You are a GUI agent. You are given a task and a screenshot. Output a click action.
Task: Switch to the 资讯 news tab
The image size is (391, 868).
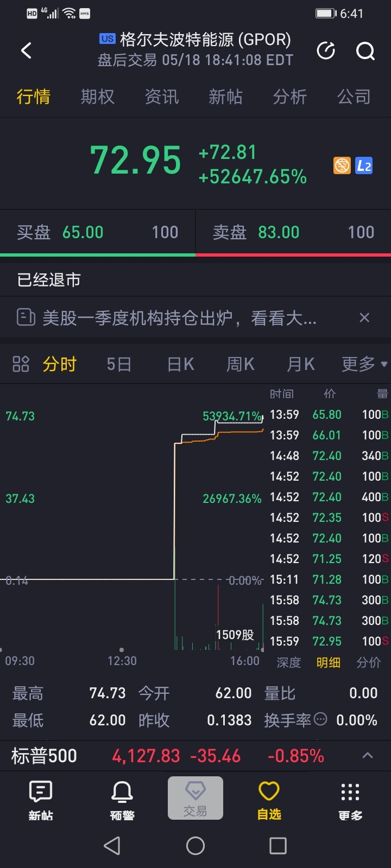coord(162,97)
